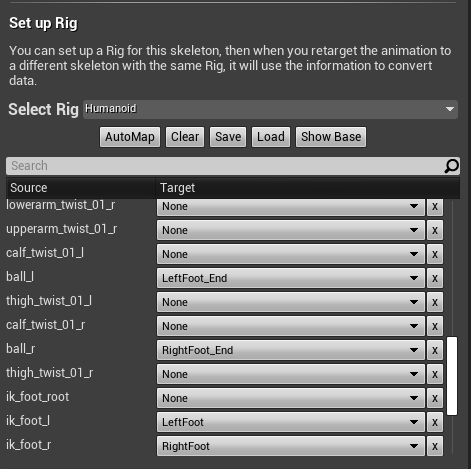Remove ik_foot_r mapping using X button
The width and height of the screenshot is (471, 469).
[x=435, y=446]
